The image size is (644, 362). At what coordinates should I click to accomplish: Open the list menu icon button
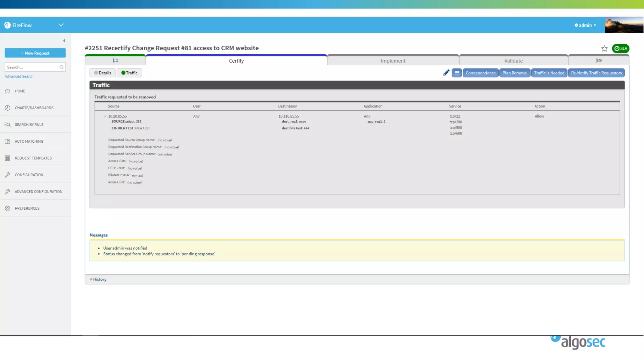click(457, 73)
